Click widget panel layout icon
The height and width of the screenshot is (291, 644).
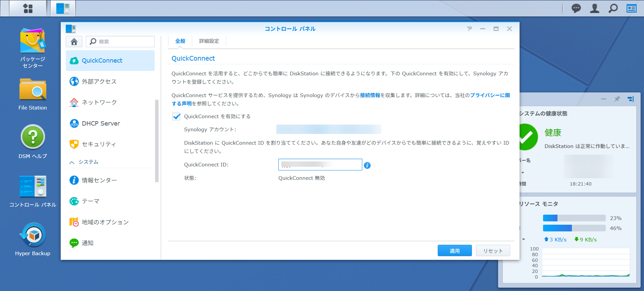[631, 99]
